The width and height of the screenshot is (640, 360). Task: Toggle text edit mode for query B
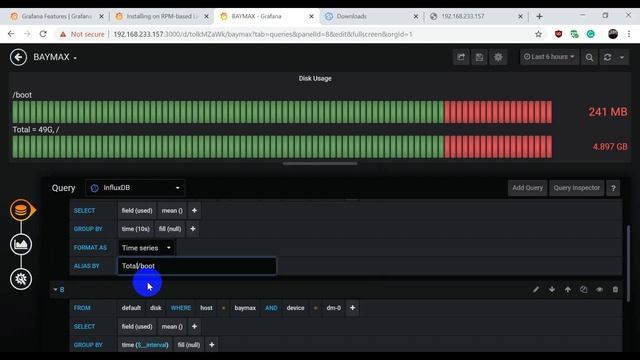[x=536, y=290]
